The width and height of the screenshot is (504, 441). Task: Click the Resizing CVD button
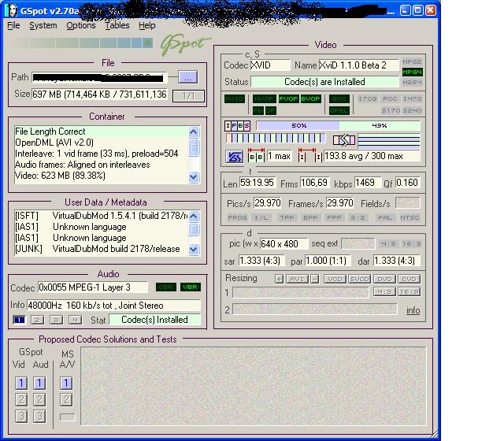click(409, 279)
